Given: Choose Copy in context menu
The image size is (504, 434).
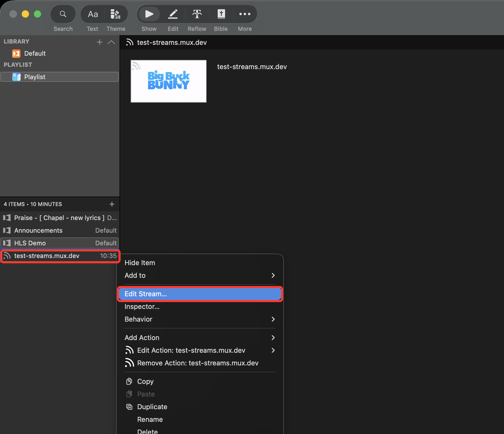Looking at the screenshot, I should 200,381.
